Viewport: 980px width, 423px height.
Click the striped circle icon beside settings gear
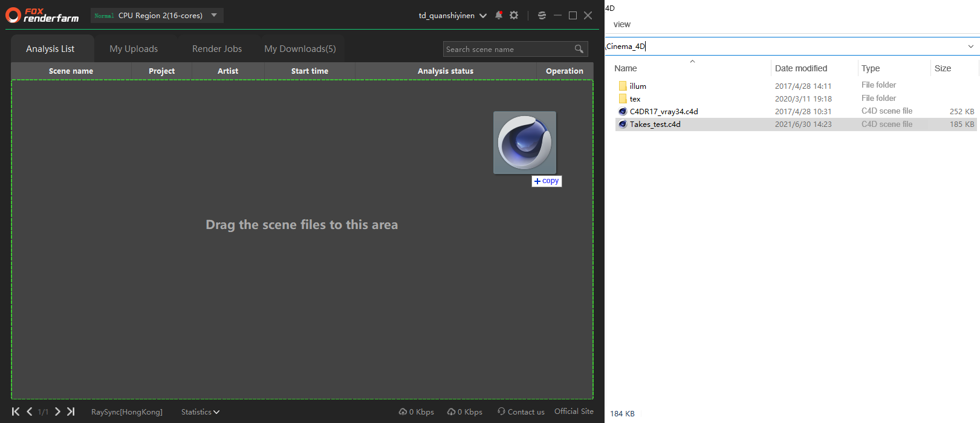click(542, 15)
